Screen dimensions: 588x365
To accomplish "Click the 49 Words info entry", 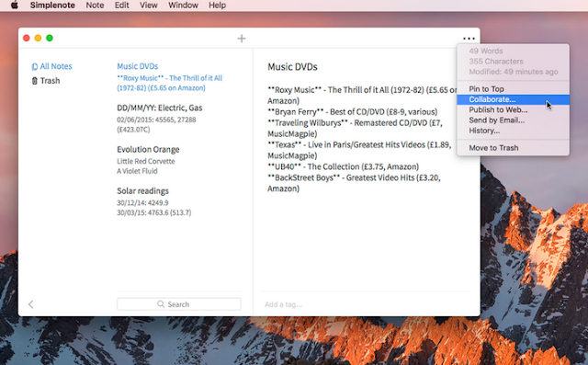I will point(486,51).
